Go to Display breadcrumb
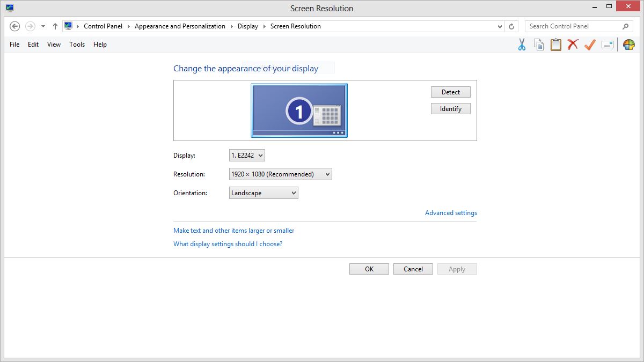 tap(248, 26)
